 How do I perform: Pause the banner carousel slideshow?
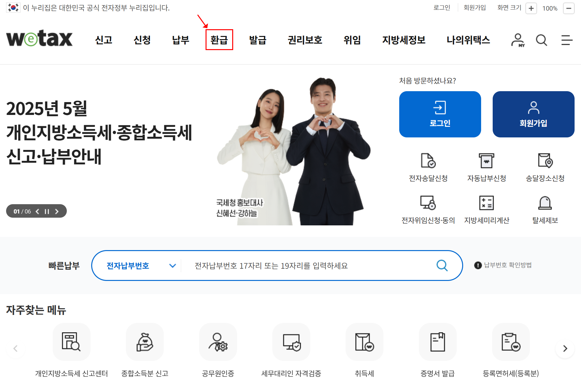[x=47, y=211]
